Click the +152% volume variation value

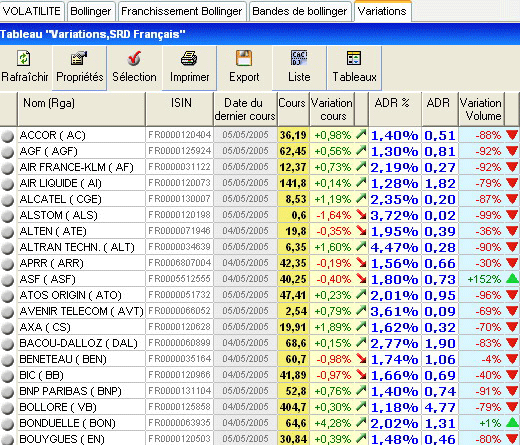click(x=484, y=279)
